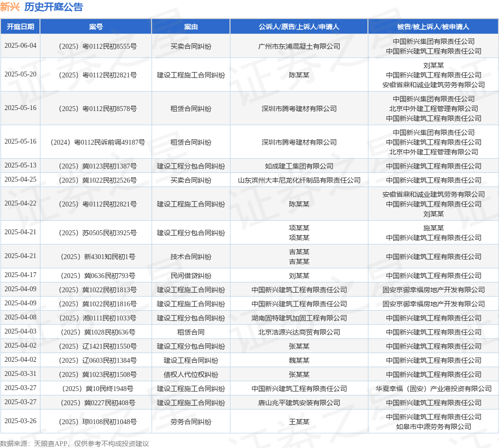
Task: Click 湖南固特建筑加固工程有限公司 plaintiff
Action: (299, 318)
